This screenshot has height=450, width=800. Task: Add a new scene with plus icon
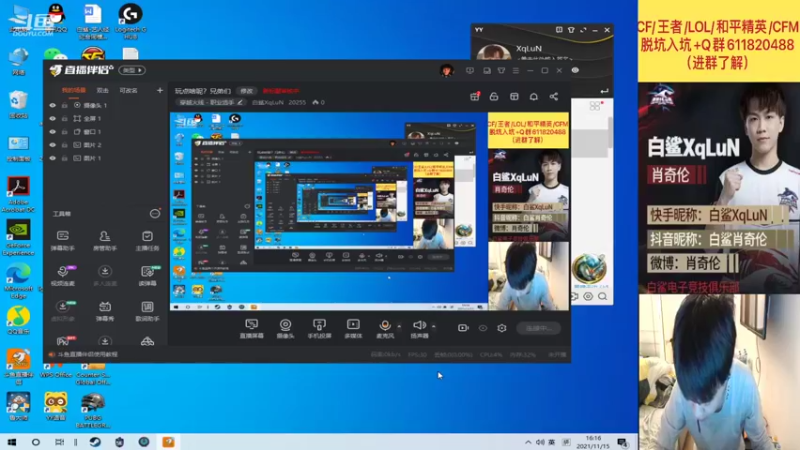tap(160, 90)
